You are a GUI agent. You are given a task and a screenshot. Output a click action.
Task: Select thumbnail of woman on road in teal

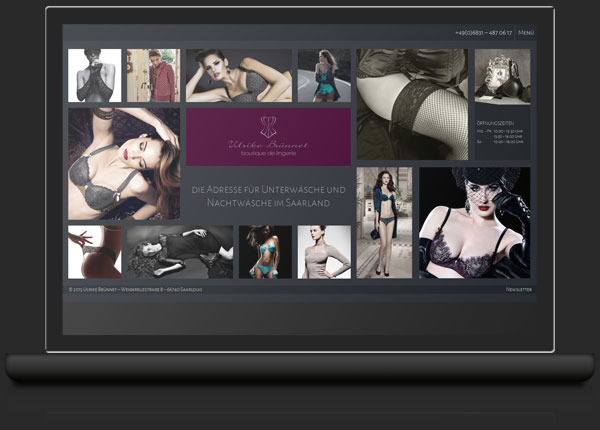(324, 75)
